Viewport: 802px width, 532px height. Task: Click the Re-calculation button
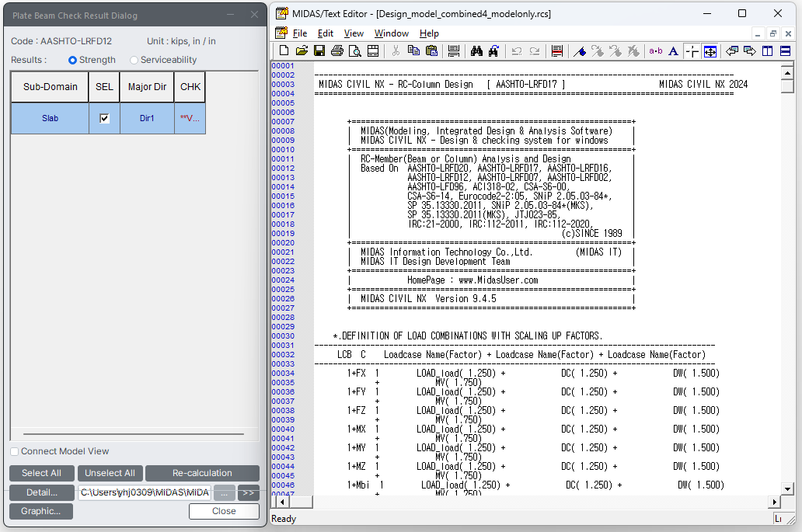click(202, 473)
